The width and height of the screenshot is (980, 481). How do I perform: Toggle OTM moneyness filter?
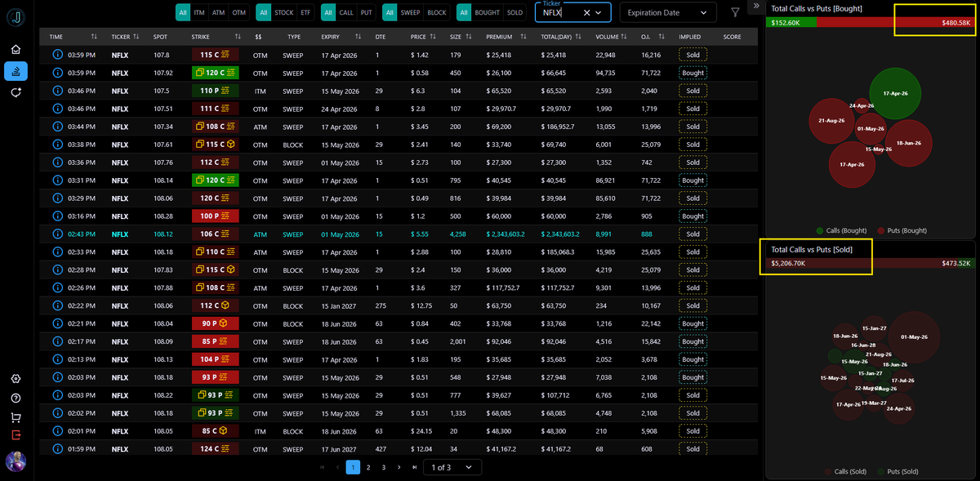coord(238,13)
